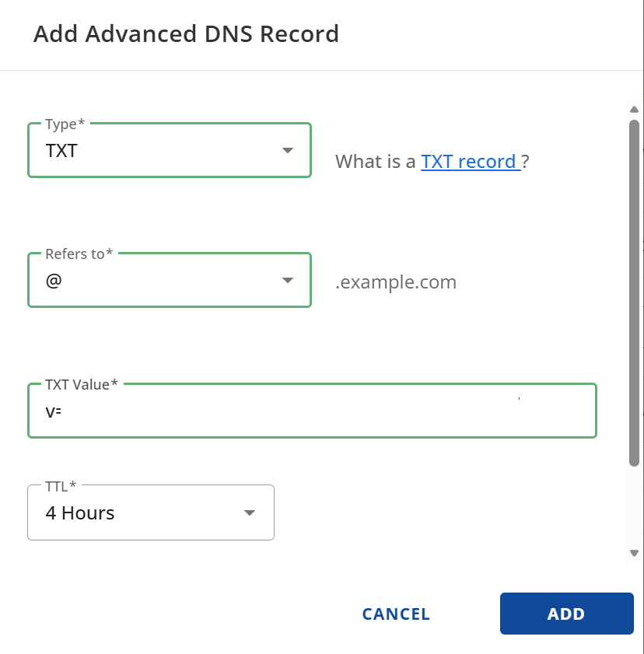Open the "TXT record" help link
Screen dimensions: 644x654
(x=468, y=161)
